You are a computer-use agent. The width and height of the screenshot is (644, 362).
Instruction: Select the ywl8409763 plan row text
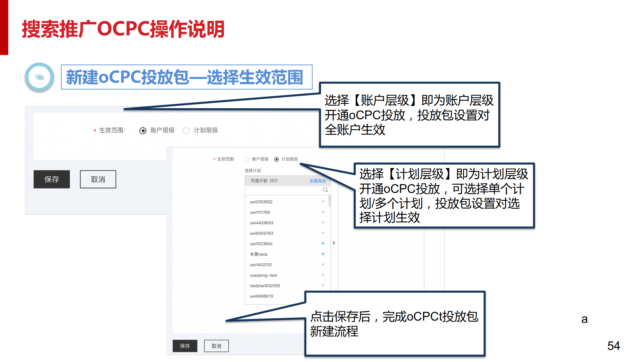261,233
